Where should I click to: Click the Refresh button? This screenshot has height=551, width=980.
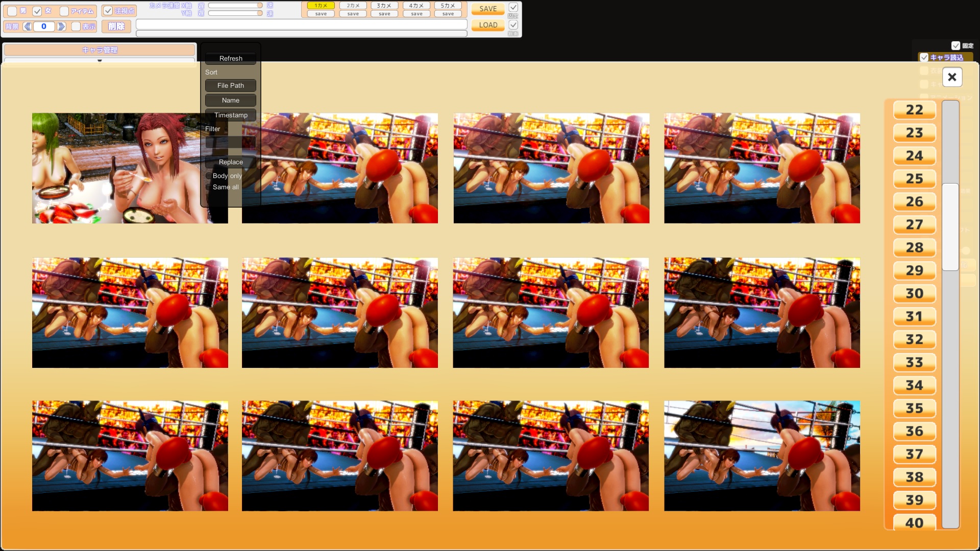click(231, 59)
